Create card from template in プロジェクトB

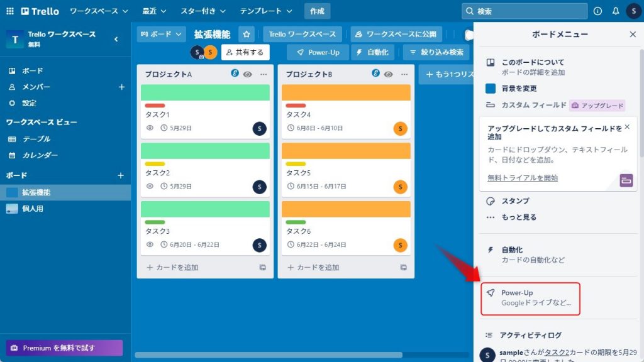tap(403, 268)
